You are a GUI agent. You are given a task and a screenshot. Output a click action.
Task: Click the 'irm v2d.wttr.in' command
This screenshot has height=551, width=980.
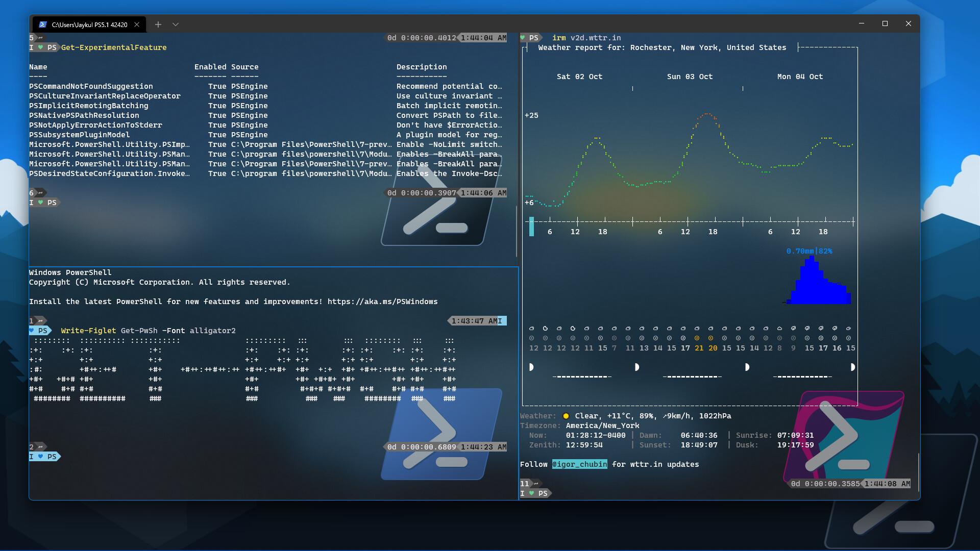click(x=586, y=38)
